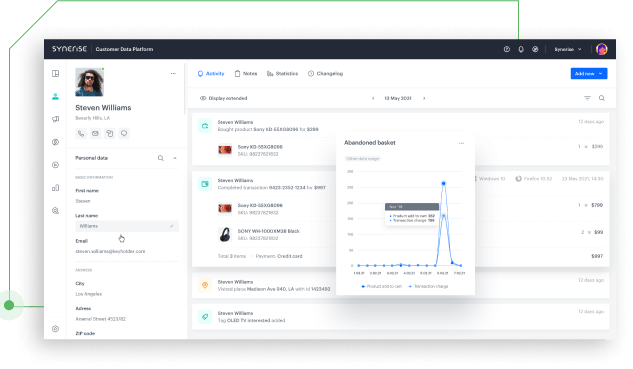
Task: Click the completed transaction event icon
Action: 205,184
